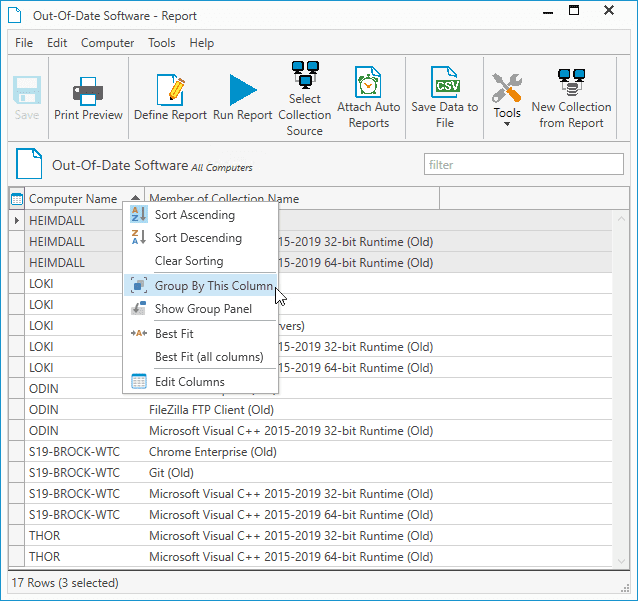Click the Print Preview printer icon
Image resolution: width=638 pixels, height=601 pixels.
(x=88, y=91)
